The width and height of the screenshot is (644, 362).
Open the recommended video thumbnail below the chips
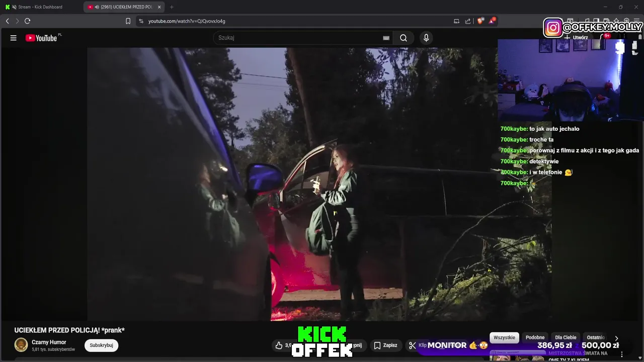[x=517, y=356]
